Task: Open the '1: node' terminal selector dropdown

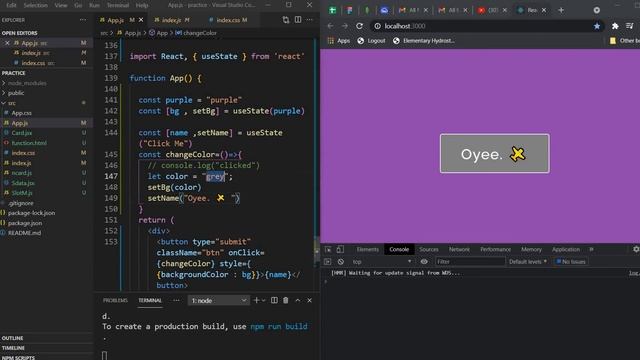Action: tap(218, 301)
